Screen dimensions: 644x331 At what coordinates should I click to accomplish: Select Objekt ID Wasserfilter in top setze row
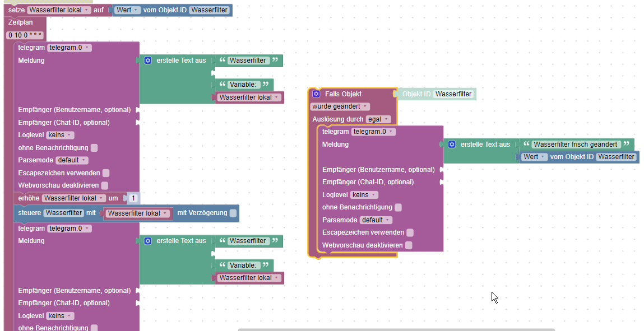pyautogui.click(x=210, y=10)
